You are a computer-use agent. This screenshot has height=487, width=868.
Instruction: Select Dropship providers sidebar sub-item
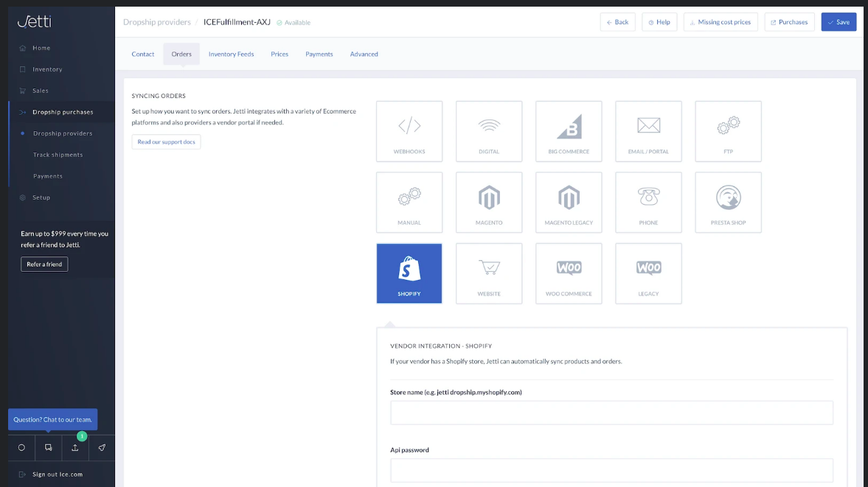click(63, 133)
